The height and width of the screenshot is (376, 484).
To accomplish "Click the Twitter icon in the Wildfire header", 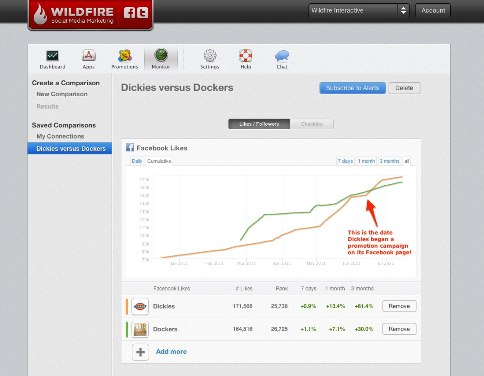I will (x=142, y=13).
